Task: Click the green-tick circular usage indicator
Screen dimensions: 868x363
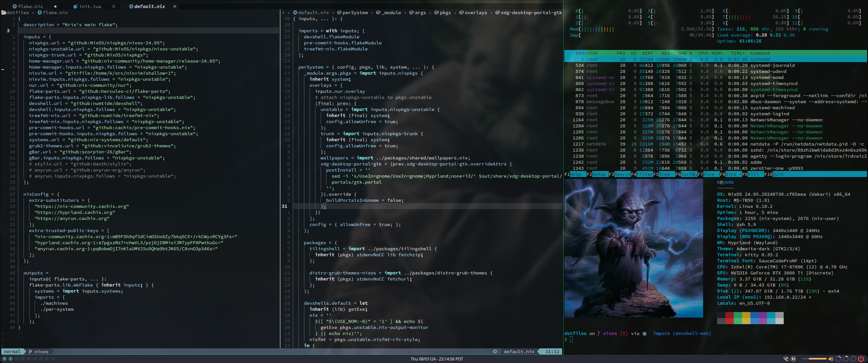Action: 853,359
